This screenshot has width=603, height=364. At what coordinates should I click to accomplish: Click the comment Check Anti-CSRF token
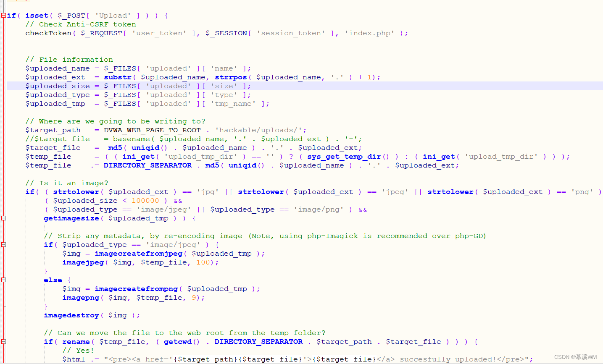pos(81,24)
